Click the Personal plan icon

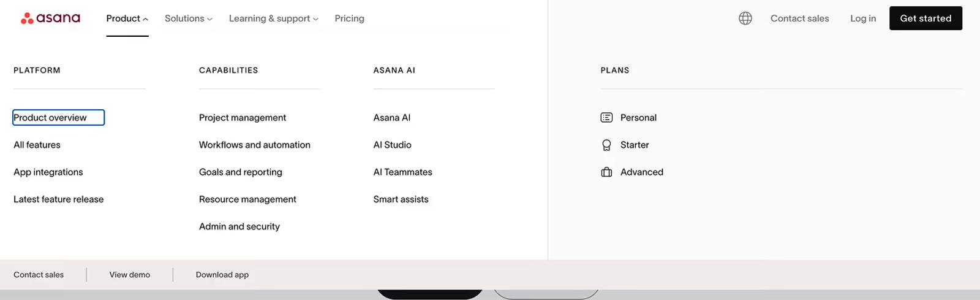tap(606, 118)
